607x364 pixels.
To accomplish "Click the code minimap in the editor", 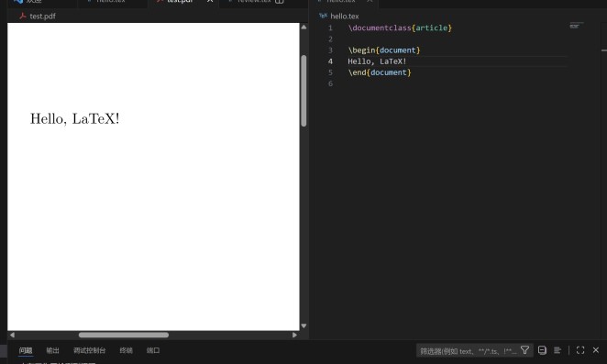I will (576, 26).
